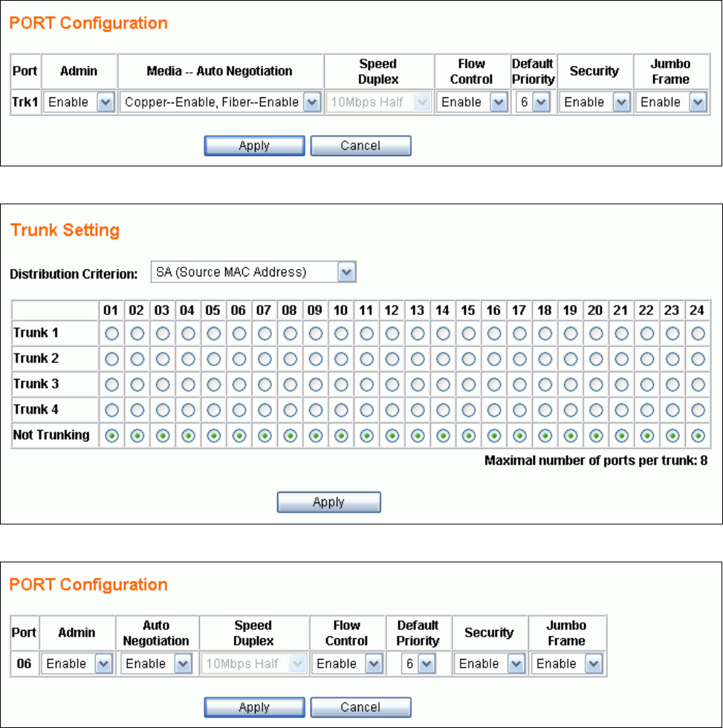Assign port 18 to Trunk 3
Image resolution: width=723 pixels, height=728 pixels.
545,385
